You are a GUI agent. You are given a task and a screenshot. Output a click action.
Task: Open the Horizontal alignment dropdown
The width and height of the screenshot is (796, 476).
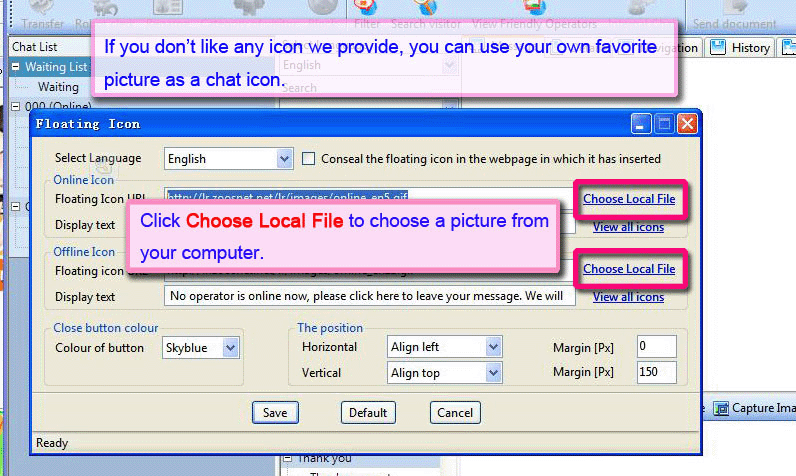[x=445, y=347]
